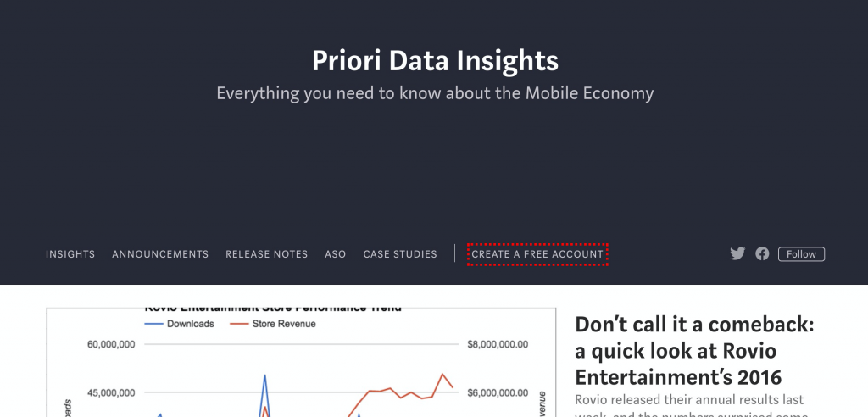Viewport: 868px width, 417px height.
Task: Open the Announcements nav item
Action: click(x=160, y=254)
